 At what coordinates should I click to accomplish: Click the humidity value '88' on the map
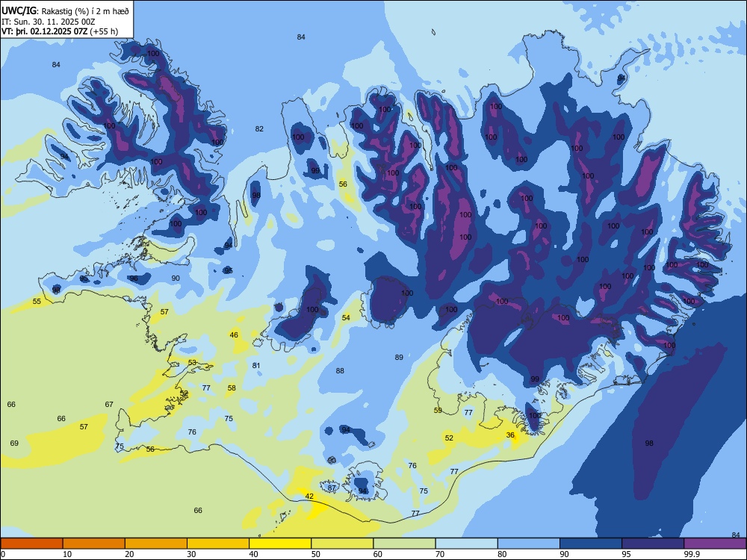(x=340, y=370)
